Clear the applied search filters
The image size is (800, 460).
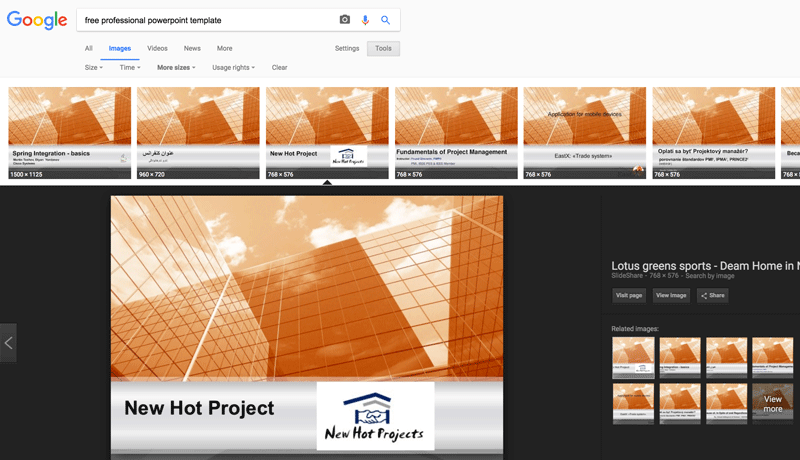[279, 68]
